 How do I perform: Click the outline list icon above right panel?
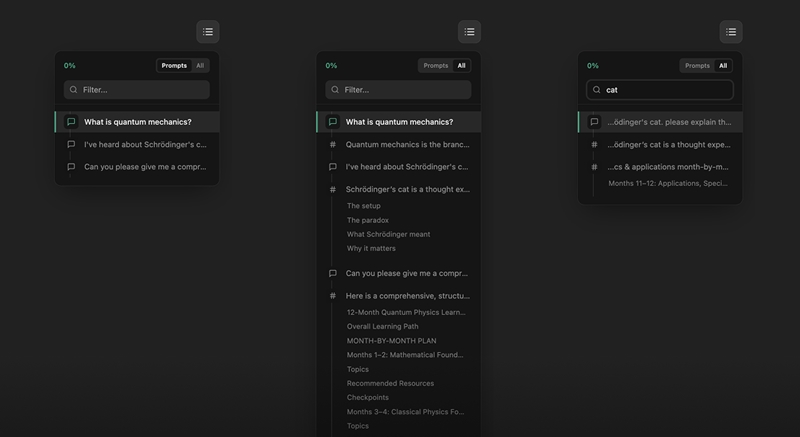coord(731,32)
